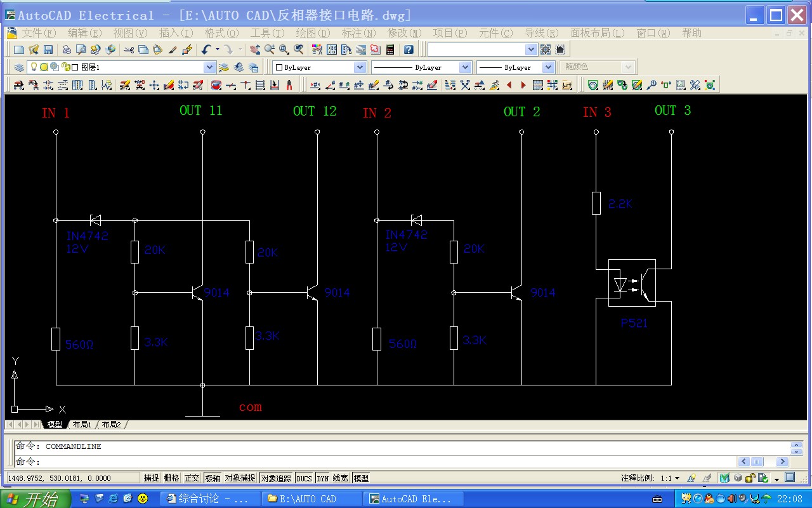Select the Pan realtime hand tool
The image size is (812, 508).
click(x=255, y=50)
